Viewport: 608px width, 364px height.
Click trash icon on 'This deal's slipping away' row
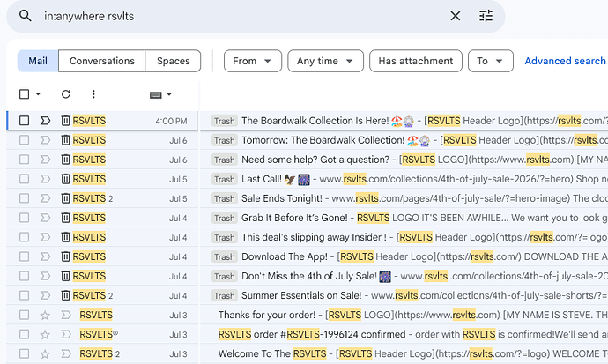(65, 237)
